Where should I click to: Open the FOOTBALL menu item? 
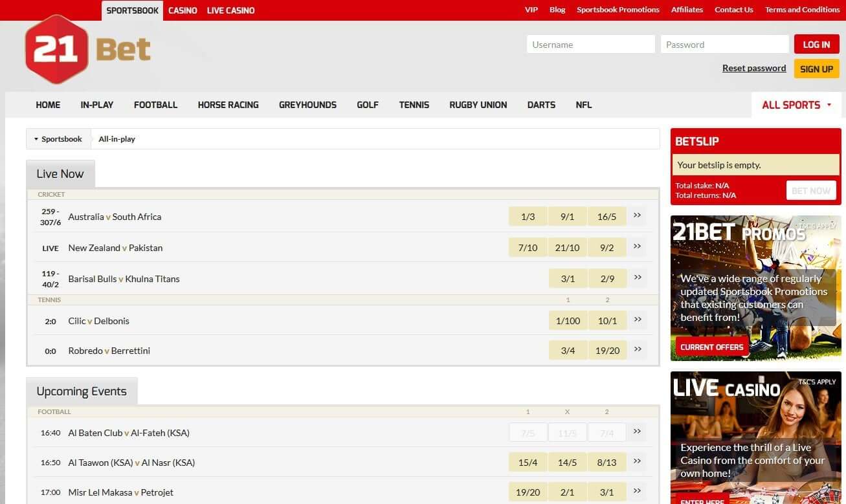pos(155,105)
